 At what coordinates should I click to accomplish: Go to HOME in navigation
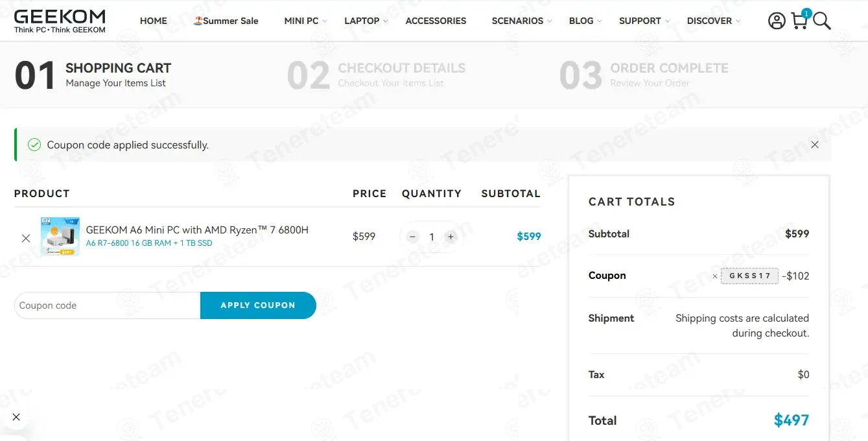154,21
